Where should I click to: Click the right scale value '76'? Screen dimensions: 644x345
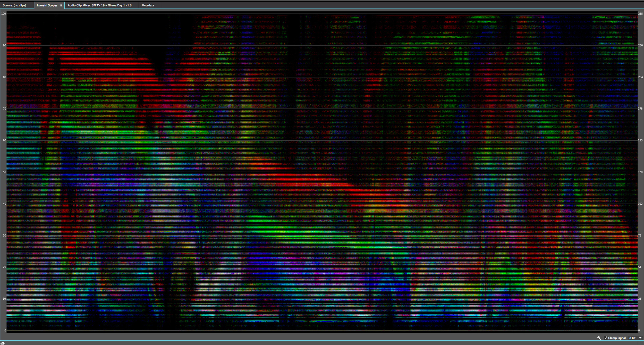point(640,235)
